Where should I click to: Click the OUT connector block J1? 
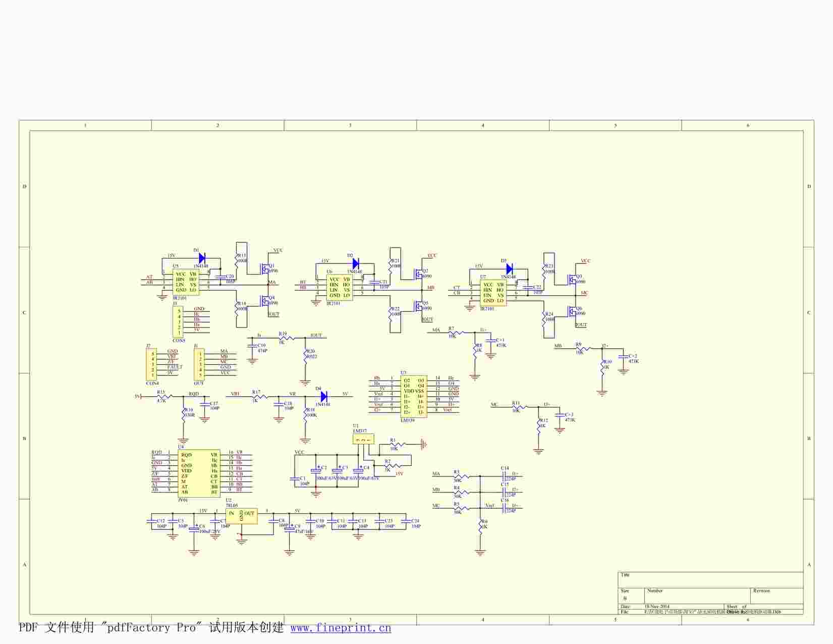coord(199,364)
